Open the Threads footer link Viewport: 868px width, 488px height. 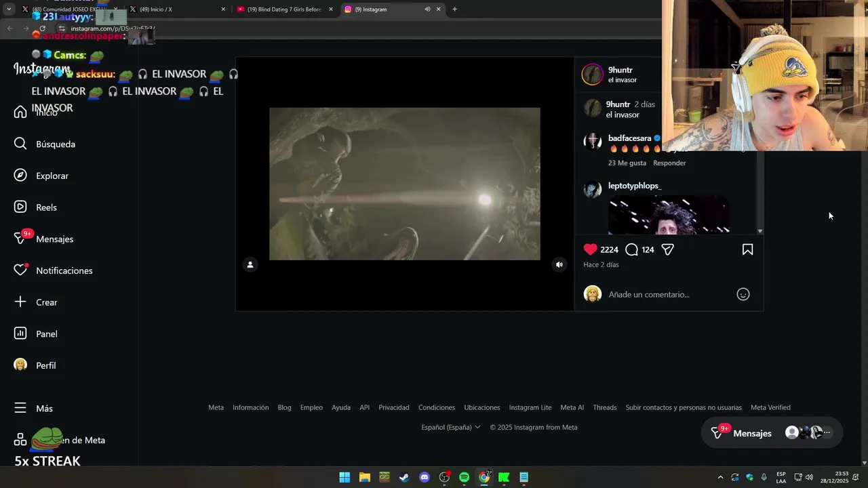[605, 407]
